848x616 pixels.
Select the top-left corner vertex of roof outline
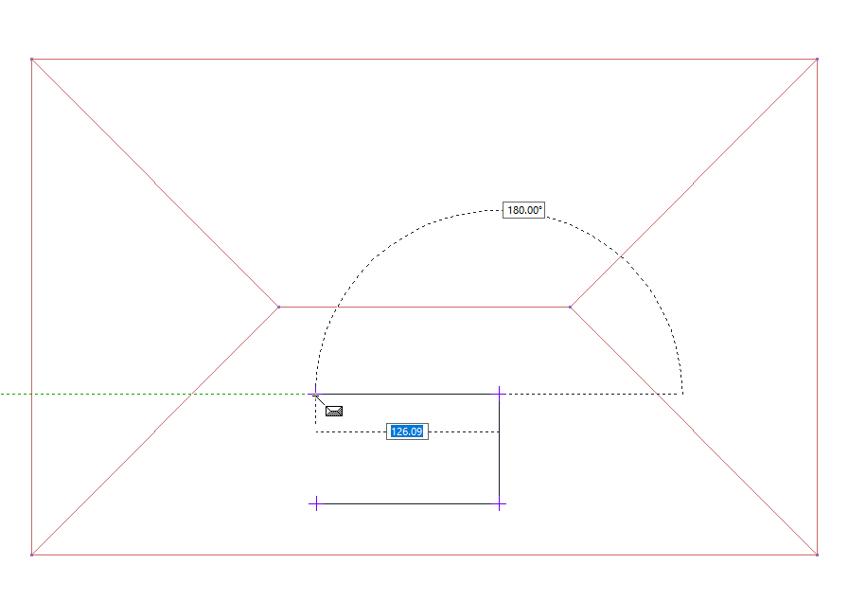point(32,60)
